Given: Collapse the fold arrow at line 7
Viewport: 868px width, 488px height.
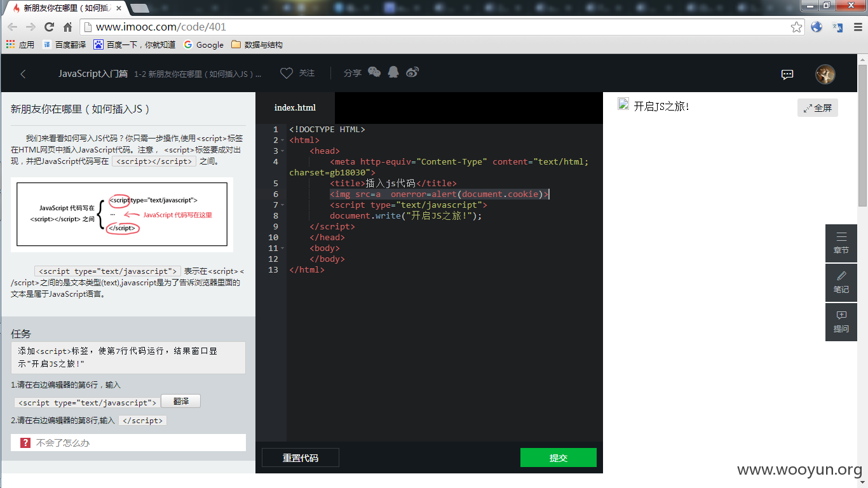Looking at the screenshot, I should (282, 205).
